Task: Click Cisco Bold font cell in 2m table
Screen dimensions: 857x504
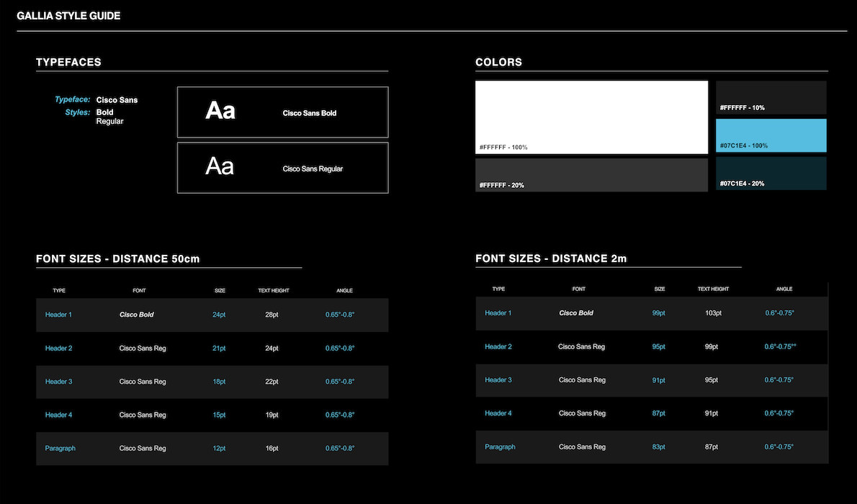Action: coord(576,313)
